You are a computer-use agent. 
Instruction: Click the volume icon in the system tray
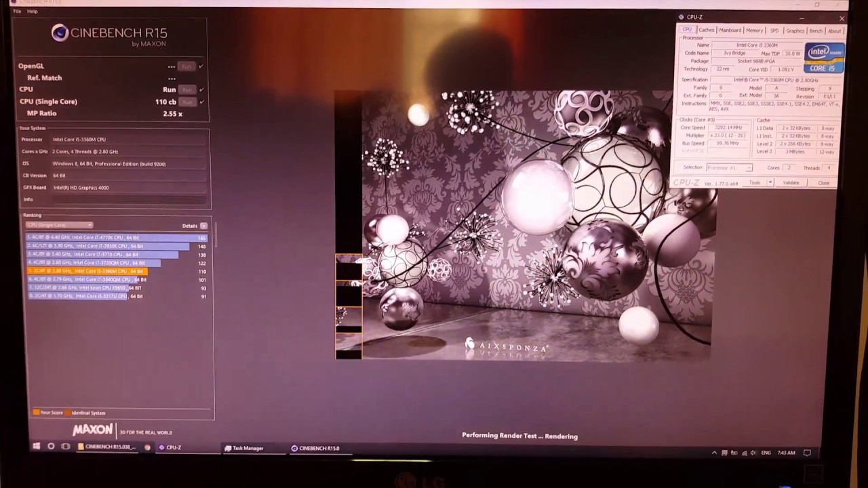[x=753, y=453]
